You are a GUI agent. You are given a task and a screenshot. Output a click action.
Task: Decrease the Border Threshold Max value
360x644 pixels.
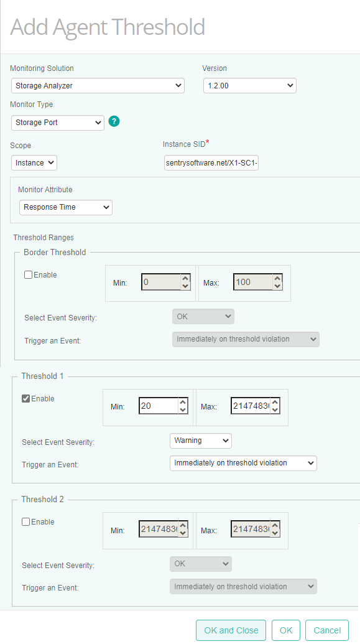click(277, 286)
